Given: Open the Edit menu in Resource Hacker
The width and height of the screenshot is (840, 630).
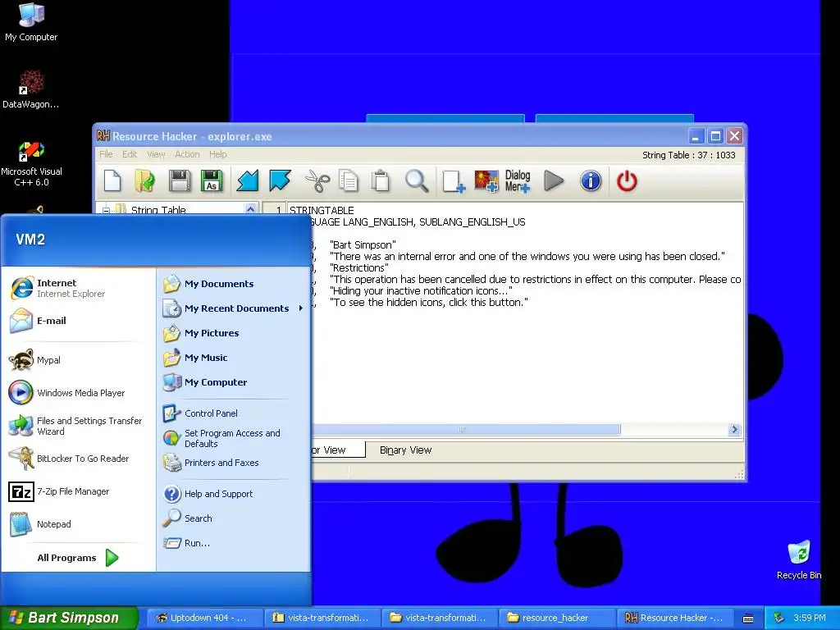Looking at the screenshot, I should tap(130, 154).
